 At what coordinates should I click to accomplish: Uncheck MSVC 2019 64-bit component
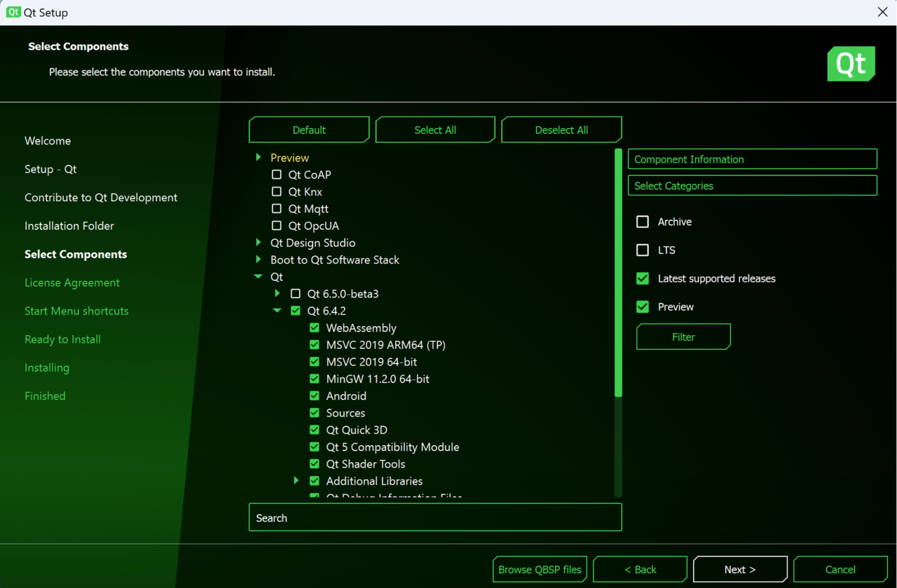(315, 362)
